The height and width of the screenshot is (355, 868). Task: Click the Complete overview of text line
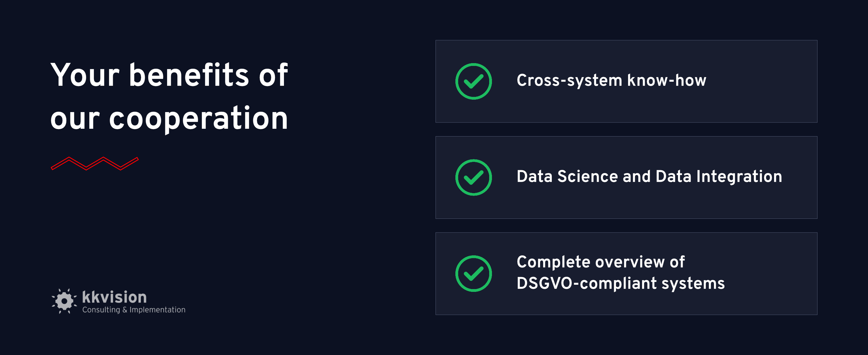[x=601, y=262]
